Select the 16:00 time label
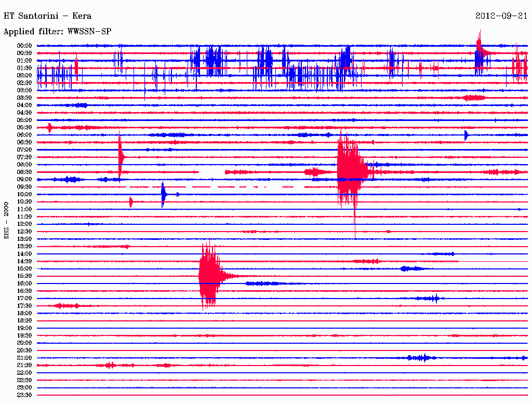532x405 pixels. (24, 283)
